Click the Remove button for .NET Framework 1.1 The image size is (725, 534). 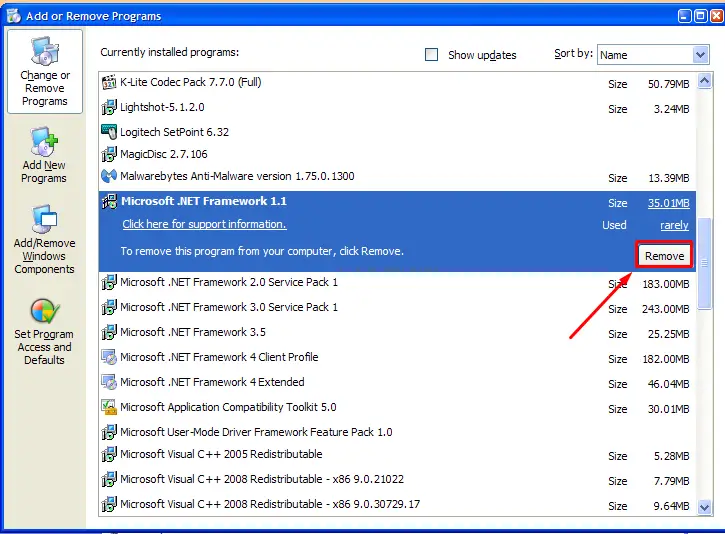(664, 256)
